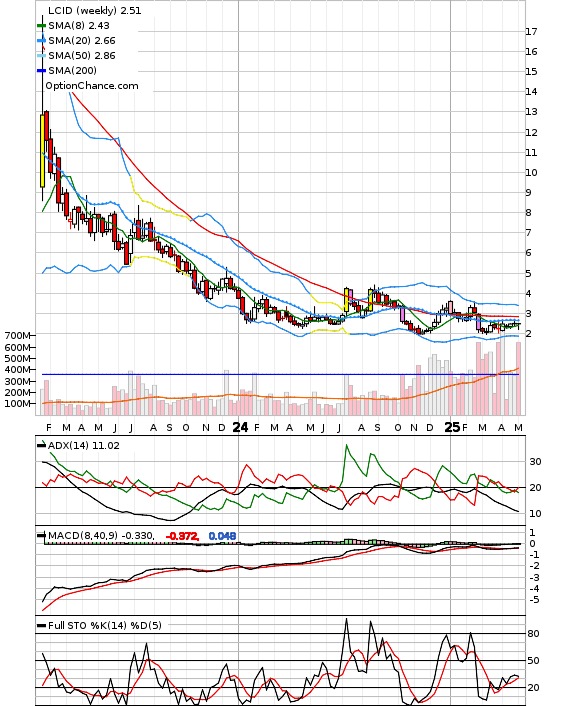This screenshot has height=706, width=566.
Task: Click the 100M volume axis label
Action: (18, 404)
